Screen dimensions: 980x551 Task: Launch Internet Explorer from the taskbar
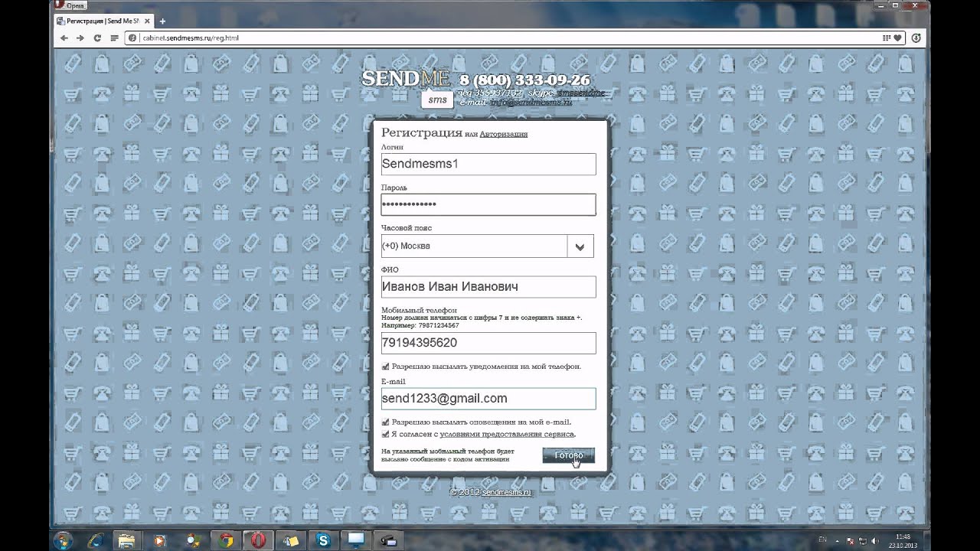pyautogui.click(x=96, y=540)
